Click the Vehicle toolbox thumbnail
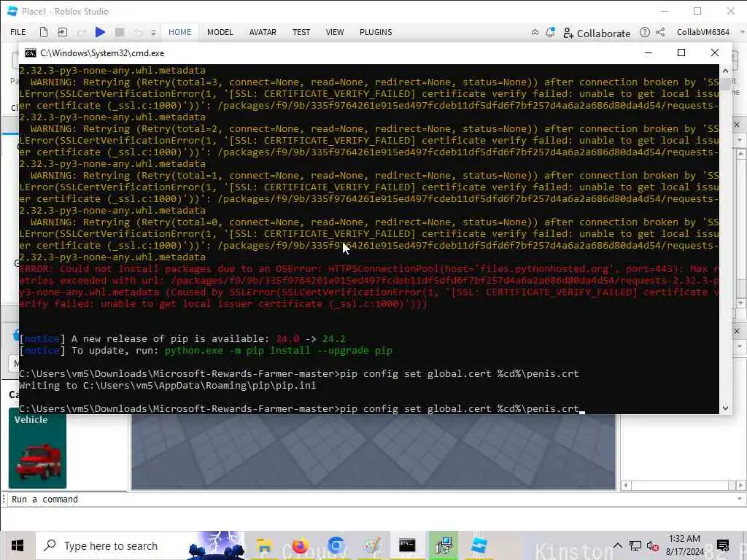 click(x=38, y=448)
